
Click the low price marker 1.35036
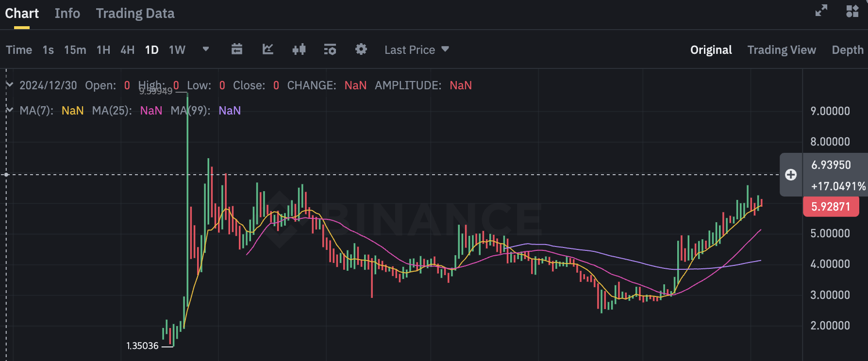(143, 346)
